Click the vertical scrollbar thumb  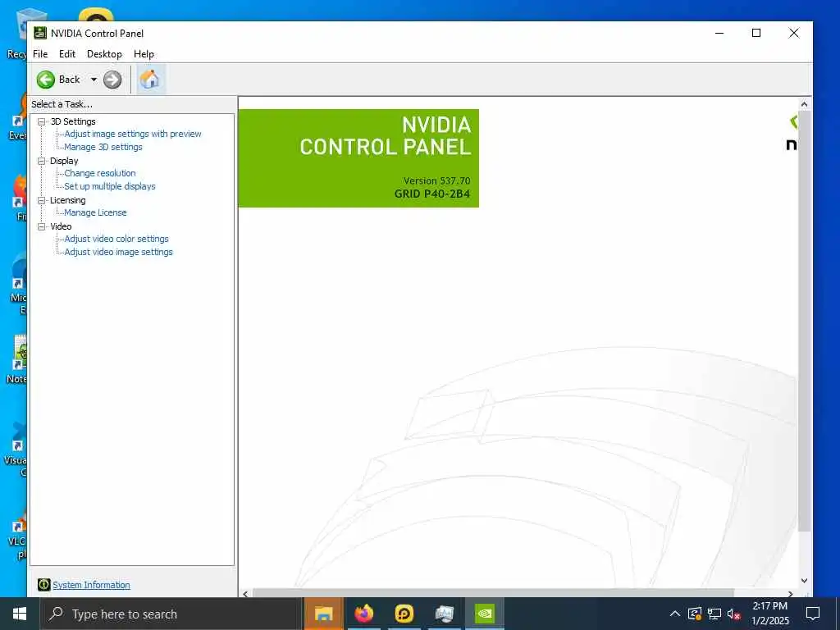(x=804, y=321)
